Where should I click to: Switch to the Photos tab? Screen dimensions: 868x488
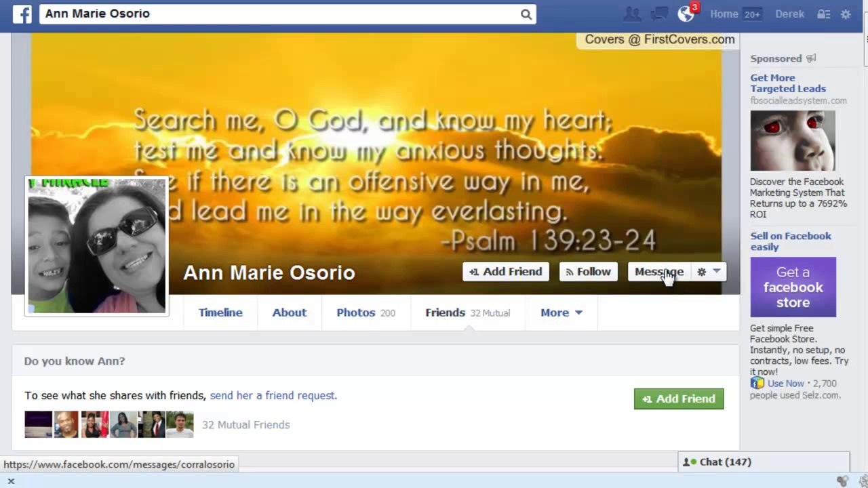coord(366,312)
